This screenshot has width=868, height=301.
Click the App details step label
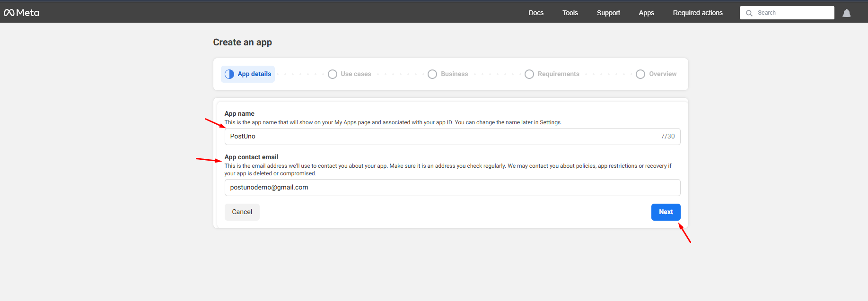(254, 74)
